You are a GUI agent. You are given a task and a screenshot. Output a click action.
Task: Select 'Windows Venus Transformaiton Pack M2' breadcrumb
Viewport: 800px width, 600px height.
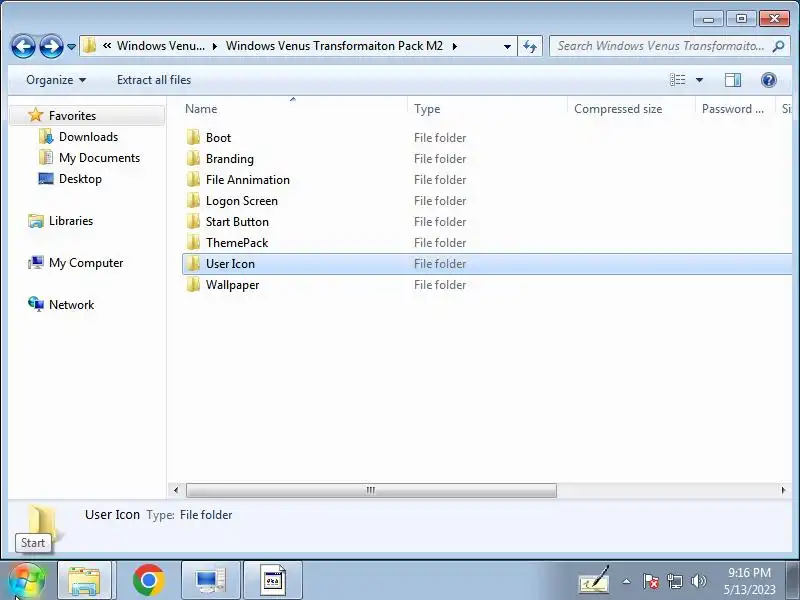[x=334, y=46]
